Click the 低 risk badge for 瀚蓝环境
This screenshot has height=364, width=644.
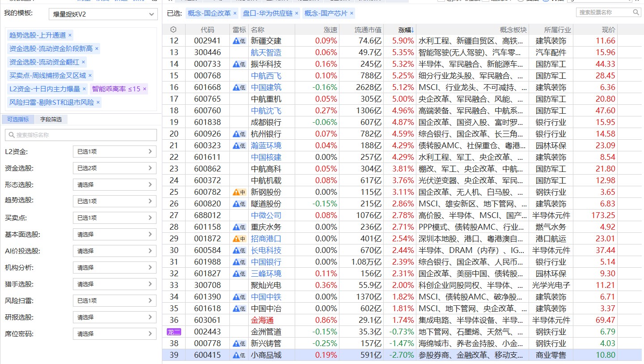[x=239, y=146]
